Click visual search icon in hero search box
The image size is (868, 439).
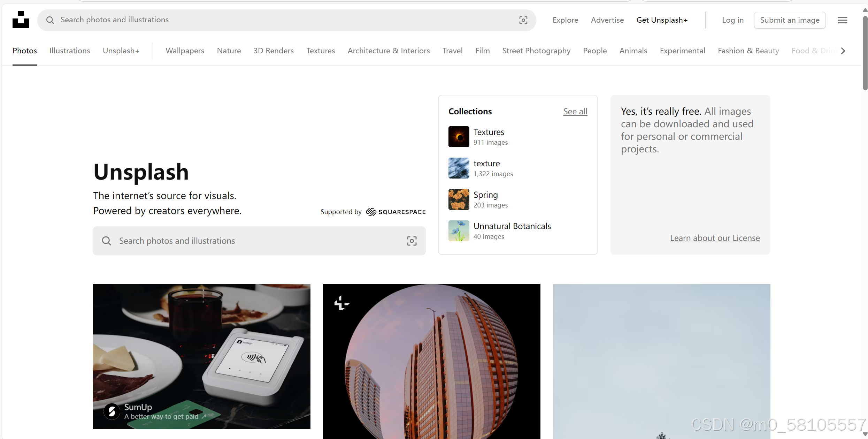click(412, 241)
